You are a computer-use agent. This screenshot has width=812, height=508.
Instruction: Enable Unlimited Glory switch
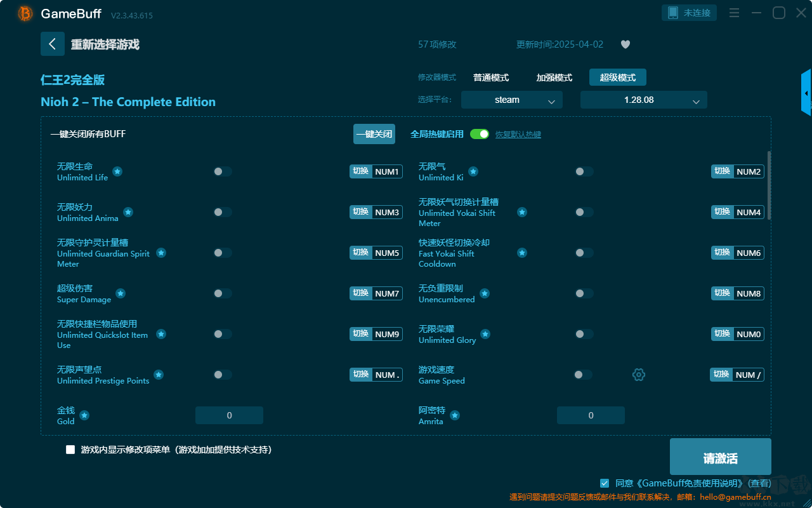[x=584, y=334]
